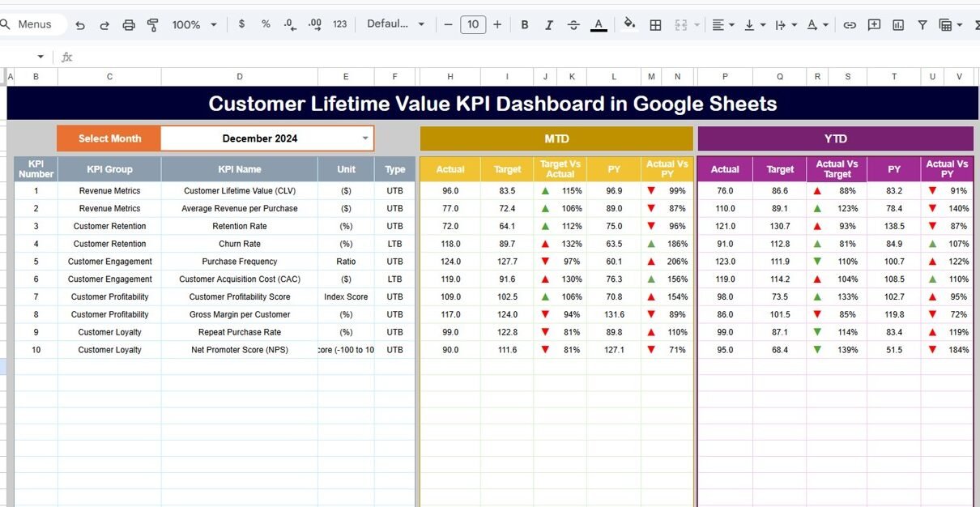The width and height of the screenshot is (980, 507).
Task: Open the font family dropdown
Action: (x=395, y=24)
